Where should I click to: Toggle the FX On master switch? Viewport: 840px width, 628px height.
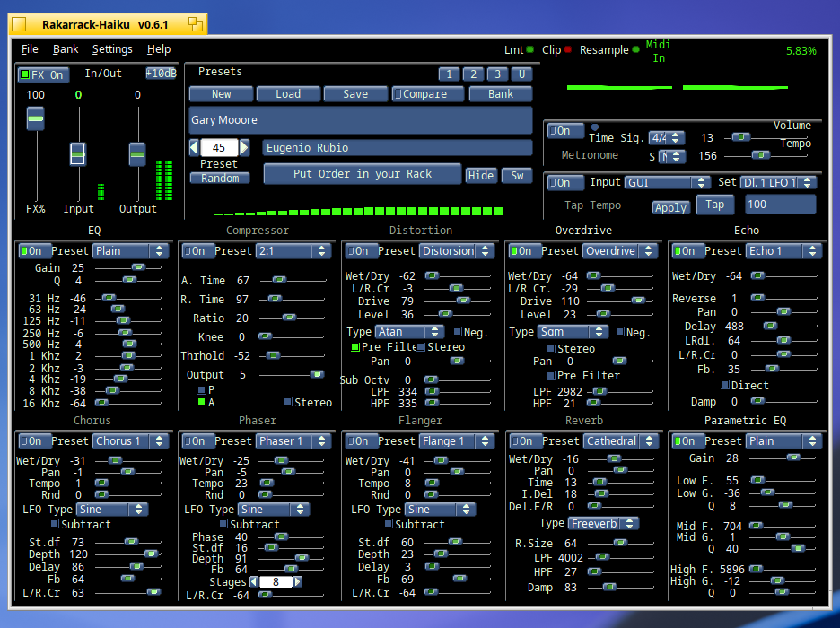tap(42, 74)
